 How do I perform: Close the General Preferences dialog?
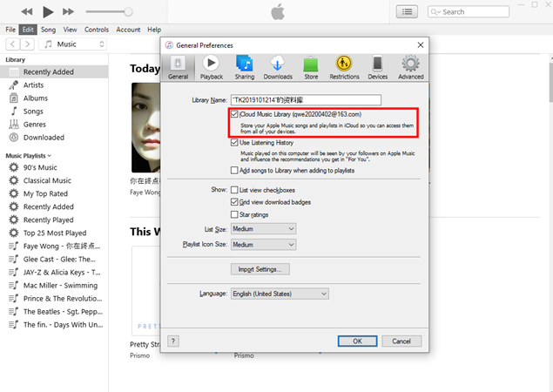(421, 44)
